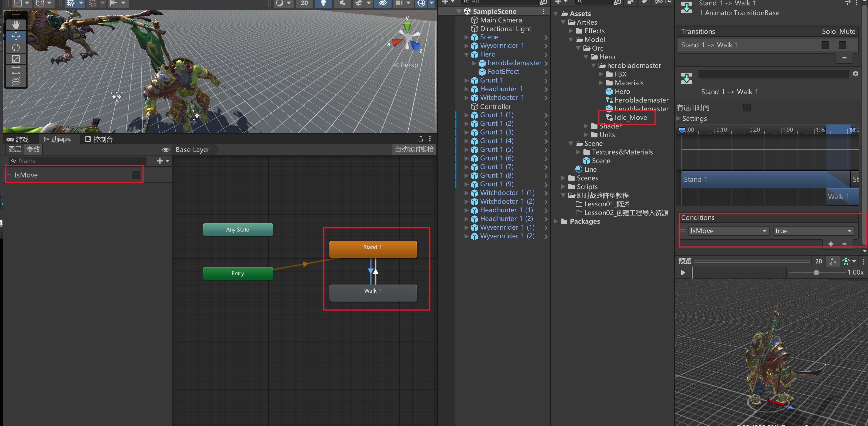Toggle 有退出时间 has exit time checkbox

(747, 108)
